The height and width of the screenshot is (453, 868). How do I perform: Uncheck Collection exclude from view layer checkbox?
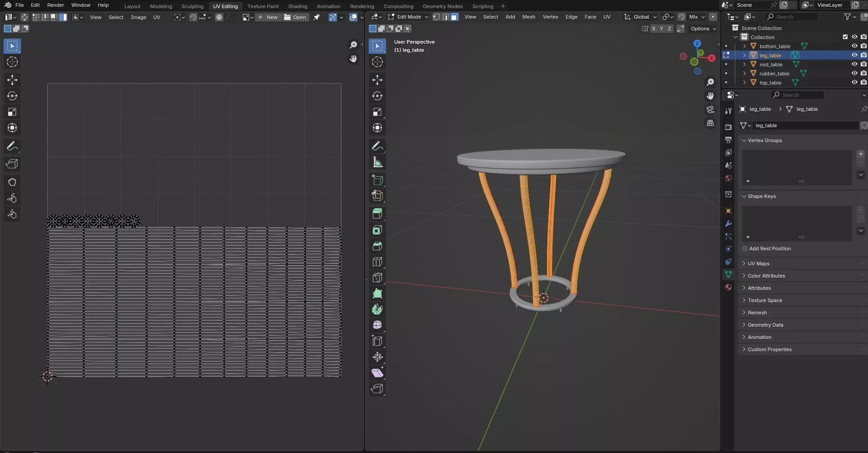(x=845, y=37)
